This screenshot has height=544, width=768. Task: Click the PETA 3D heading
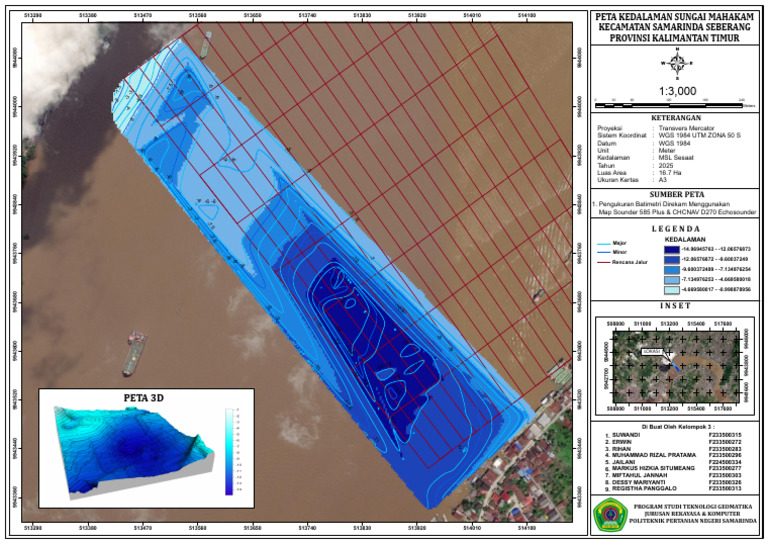click(x=143, y=398)
